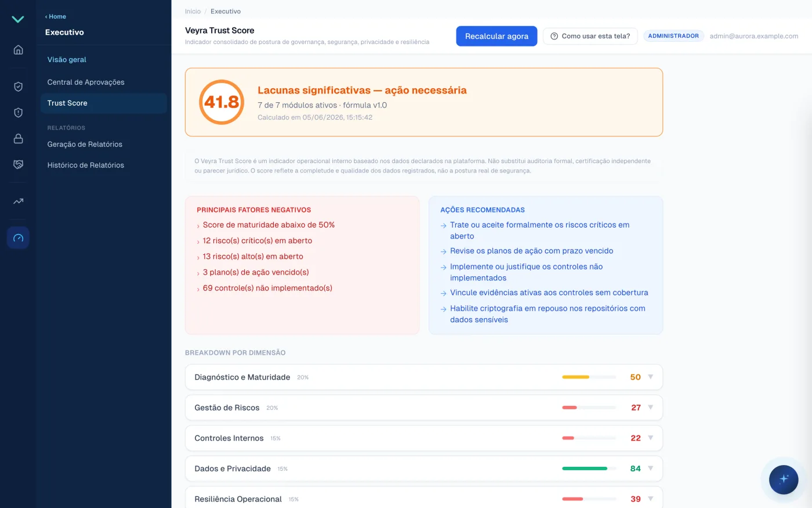Click '7 de 7 módulos ativos' text
The width and height of the screenshot is (812, 508).
(298, 106)
